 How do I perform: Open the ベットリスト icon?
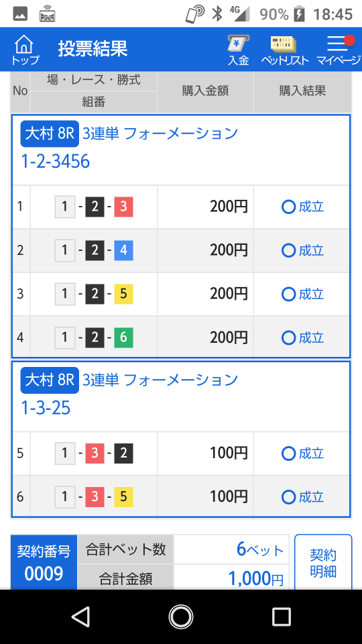(284, 50)
